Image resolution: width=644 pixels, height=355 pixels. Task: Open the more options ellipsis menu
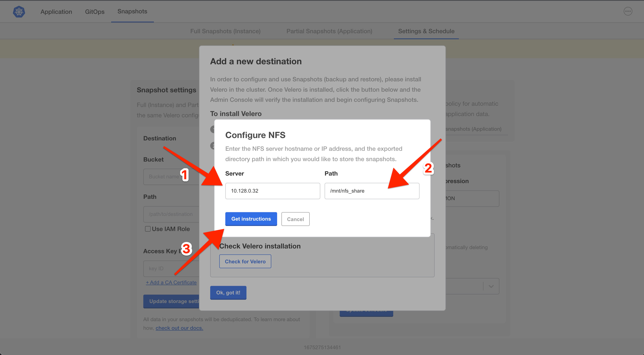(x=628, y=11)
